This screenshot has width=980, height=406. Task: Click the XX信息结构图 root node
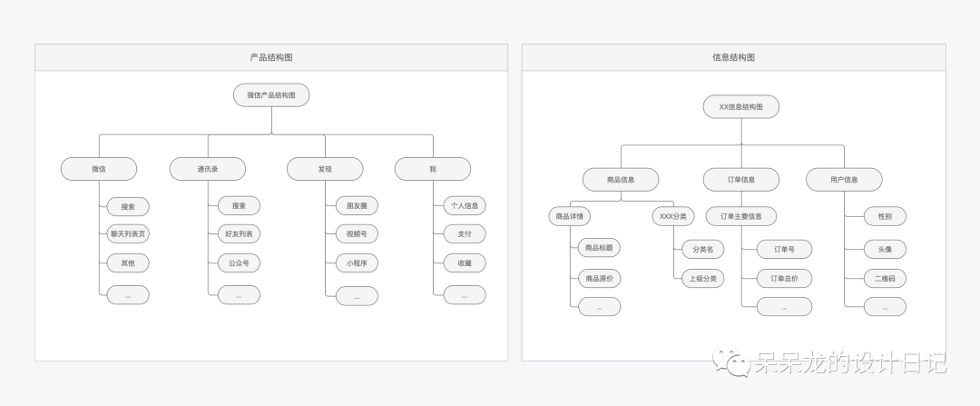click(740, 107)
